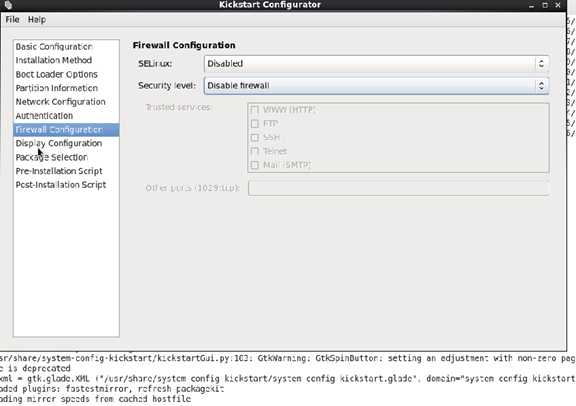Screen dimensions: 576x406
Task: Open the SELinux dropdown
Action: click(x=376, y=64)
